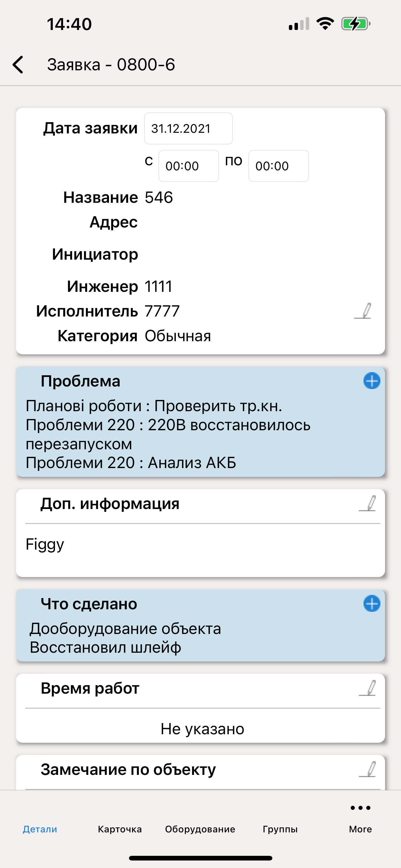Screen dimensions: 401x868
Task: Tap the Wi-Fi status icon
Action: pyautogui.click(x=325, y=23)
